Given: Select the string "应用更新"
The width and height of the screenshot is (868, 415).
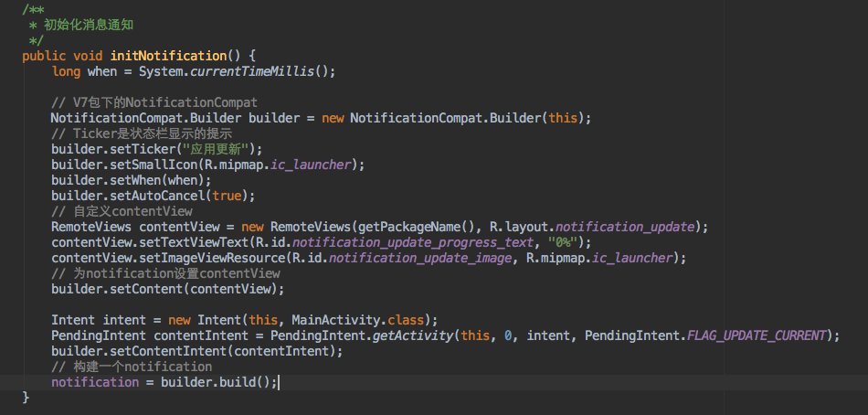Looking at the screenshot, I should 217,149.
